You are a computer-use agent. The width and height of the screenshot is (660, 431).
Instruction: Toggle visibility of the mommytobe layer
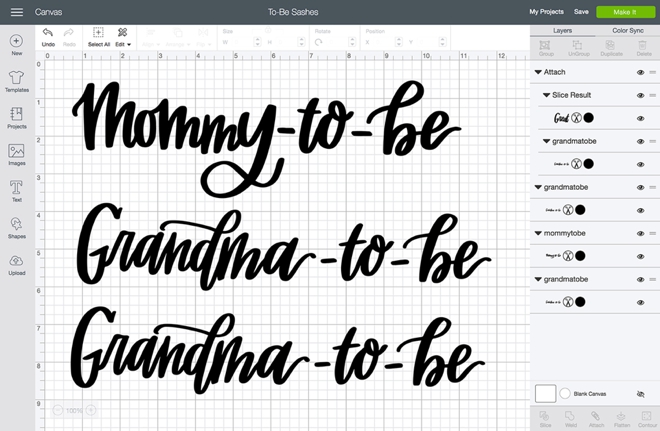pyautogui.click(x=640, y=234)
